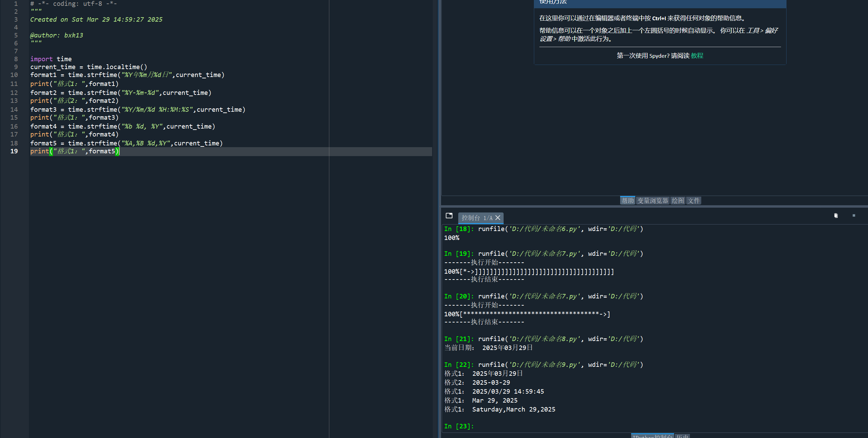Screen dimensions: 868x438
Task: Select the 帮助 help tab
Action: click(x=627, y=200)
